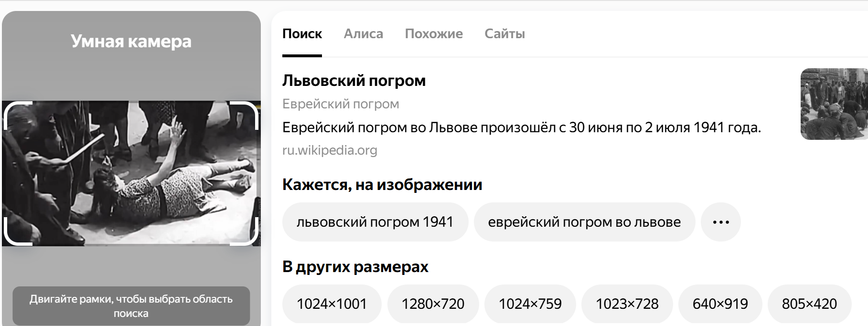Screen dimensions: 868x326
Task: Open the ru.wikipedia.org source link
Action: pyautogui.click(x=330, y=150)
